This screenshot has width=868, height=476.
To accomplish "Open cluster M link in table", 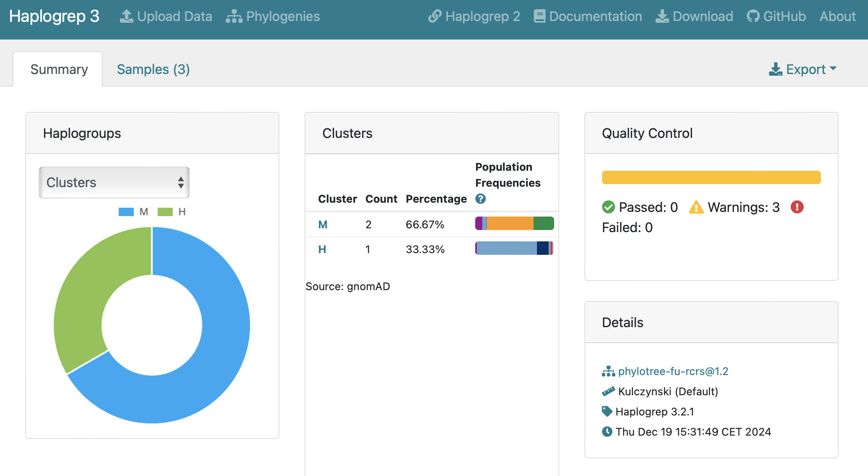I will (323, 225).
